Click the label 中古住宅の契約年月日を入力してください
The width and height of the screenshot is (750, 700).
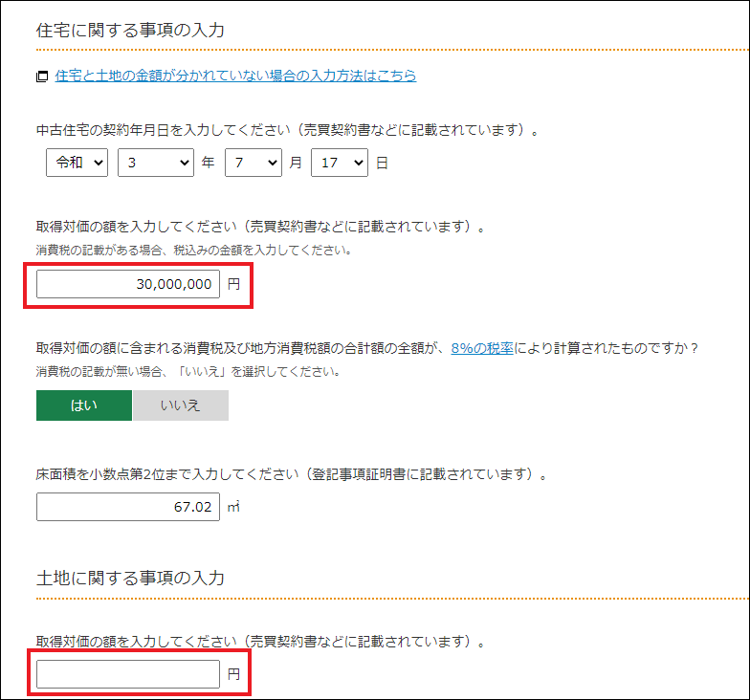tap(164, 130)
